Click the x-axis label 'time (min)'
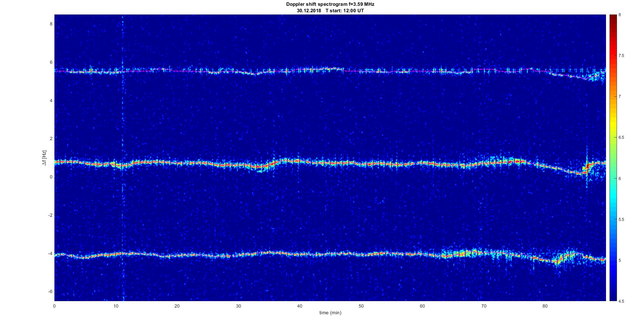 tap(330, 313)
